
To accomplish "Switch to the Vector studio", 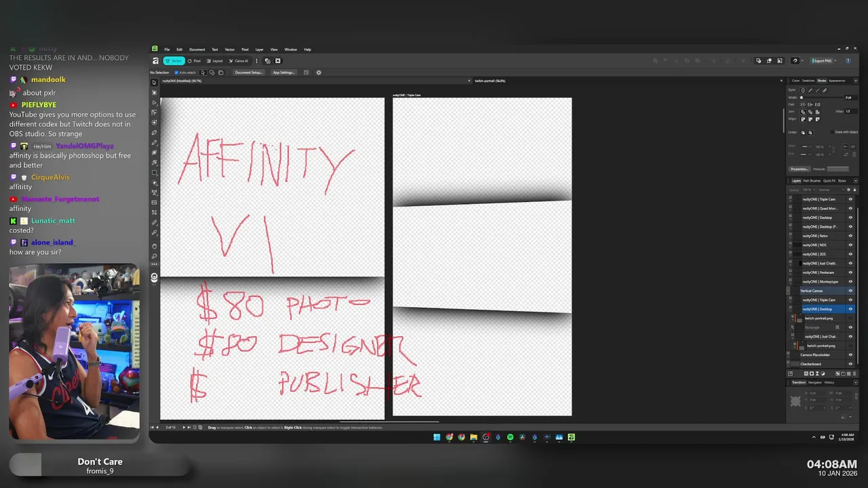I will coord(174,61).
